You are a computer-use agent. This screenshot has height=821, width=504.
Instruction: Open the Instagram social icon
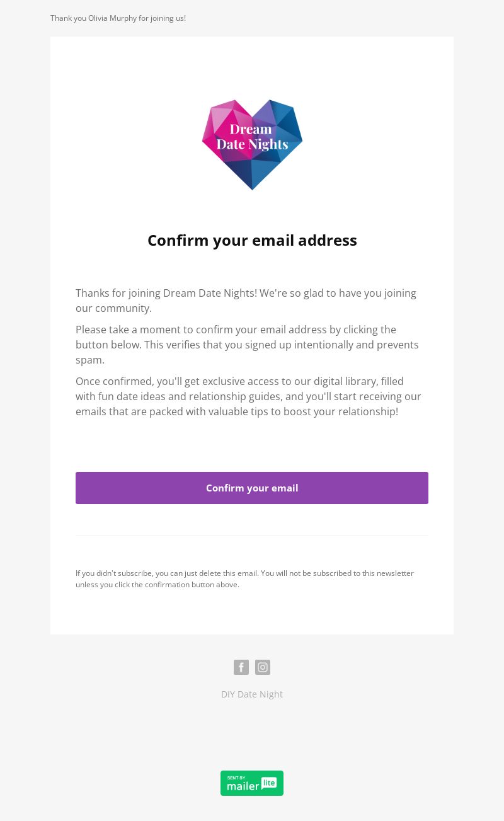point(263,667)
